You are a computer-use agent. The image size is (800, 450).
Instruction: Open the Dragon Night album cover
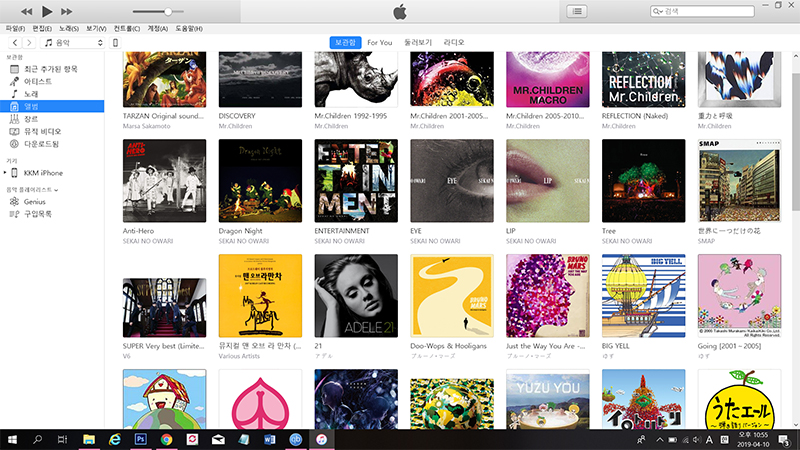tap(260, 181)
